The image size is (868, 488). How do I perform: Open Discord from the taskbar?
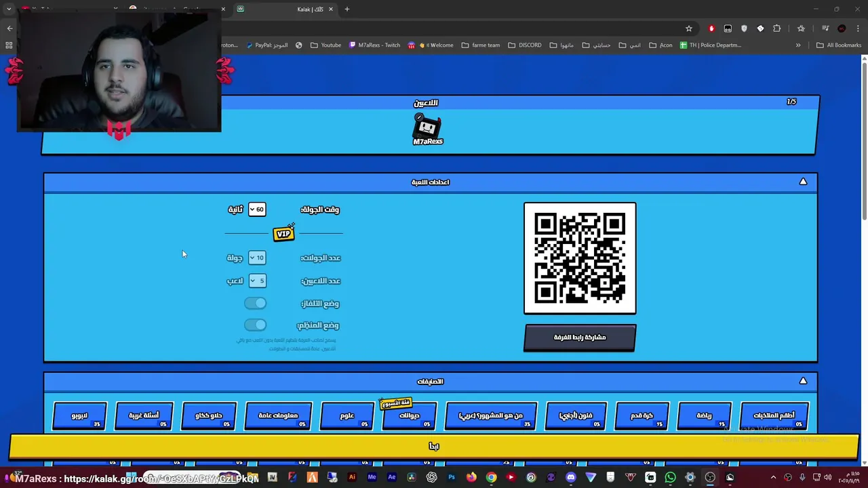pyautogui.click(x=571, y=477)
